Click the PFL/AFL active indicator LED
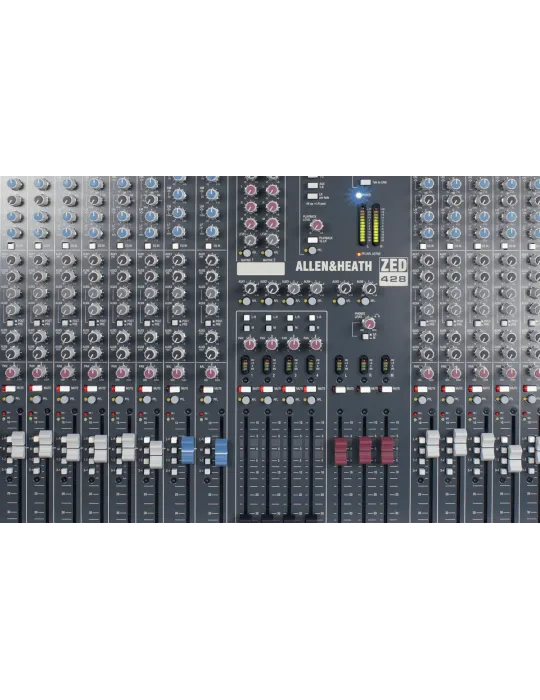 [x=358, y=254]
